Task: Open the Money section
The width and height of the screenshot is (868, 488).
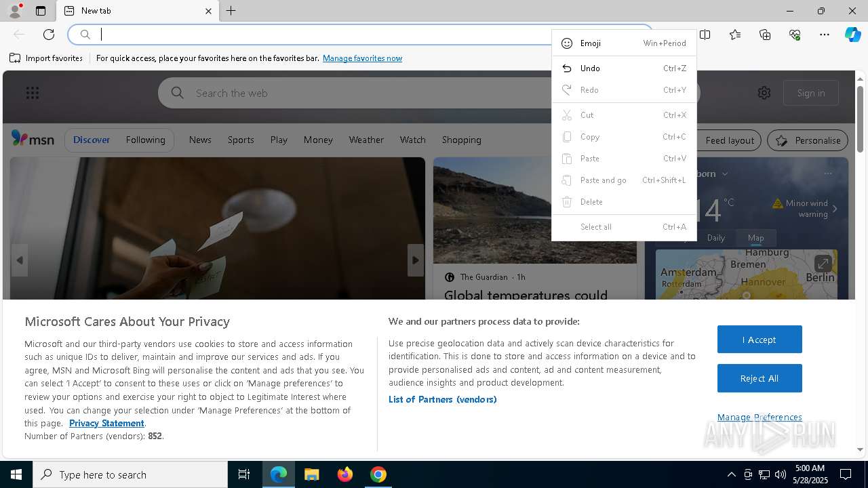Action: 318,140
